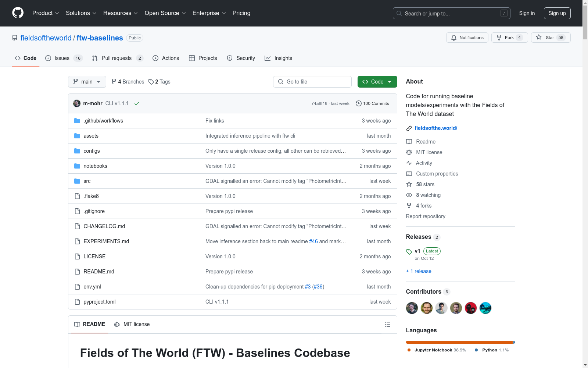Open the main branch selector dropdown
This screenshot has height=368, width=588.
coord(87,82)
